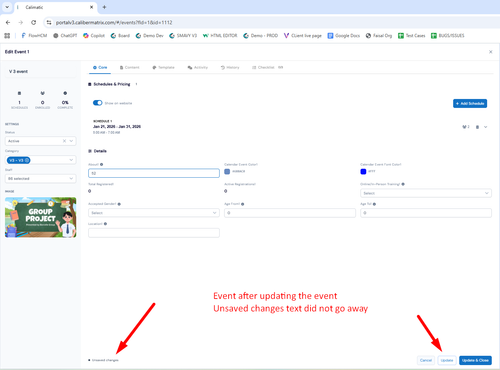This screenshot has width=500, height=370.
Task: Open the Google Docs bookmark
Action: (344, 35)
